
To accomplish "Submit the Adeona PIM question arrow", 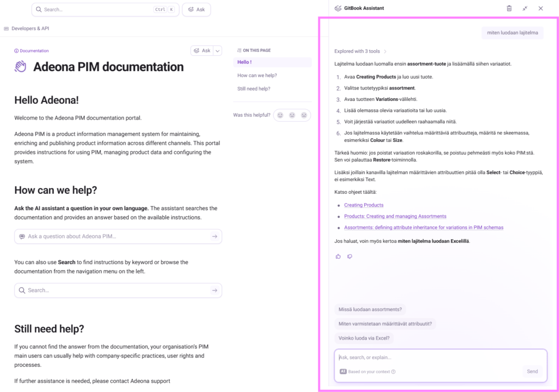I will tap(215, 236).
